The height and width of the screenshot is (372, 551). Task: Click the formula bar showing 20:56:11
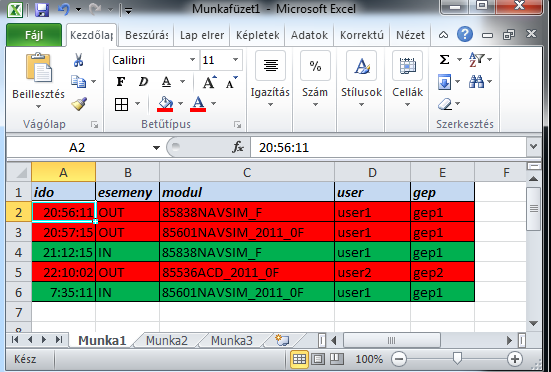pyautogui.click(x=388, y=148)
